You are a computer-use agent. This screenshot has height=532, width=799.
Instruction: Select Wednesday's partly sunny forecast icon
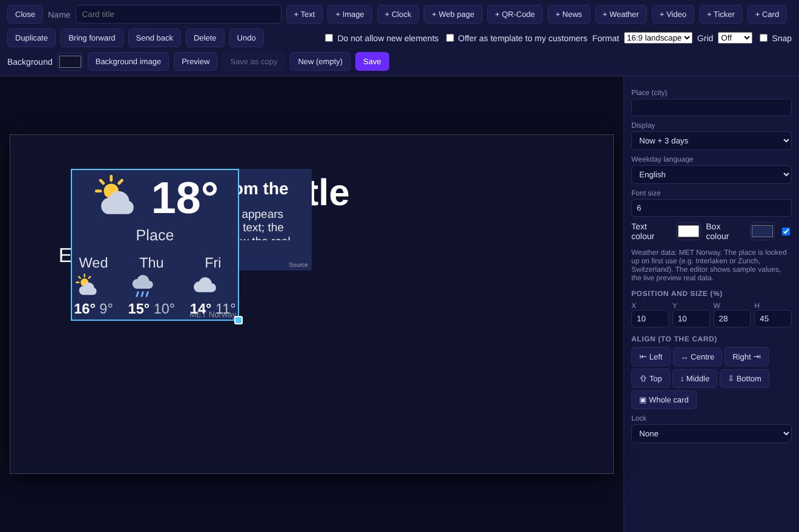pos(87,284)
